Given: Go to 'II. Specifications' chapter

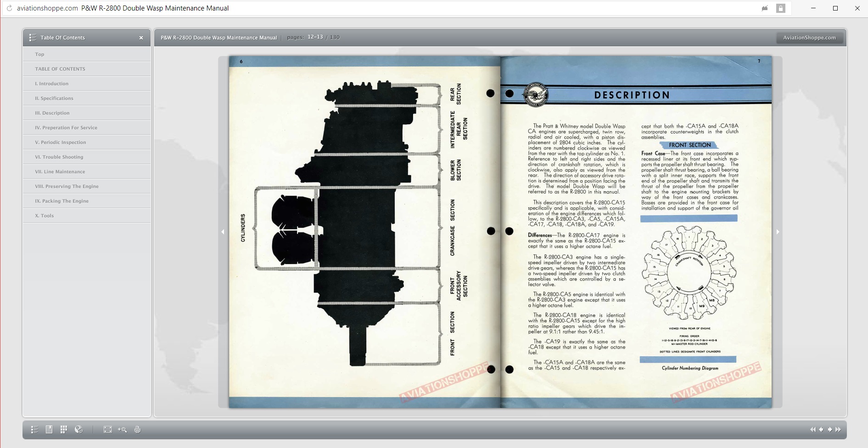Looking at the screenshot, I should (x=87, y=98).
